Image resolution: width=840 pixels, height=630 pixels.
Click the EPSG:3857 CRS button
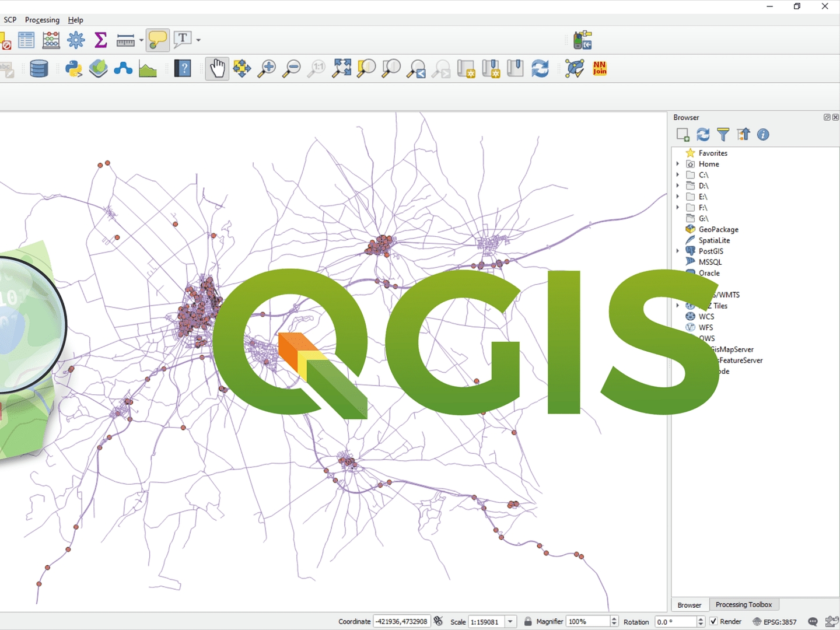point(774,622)
